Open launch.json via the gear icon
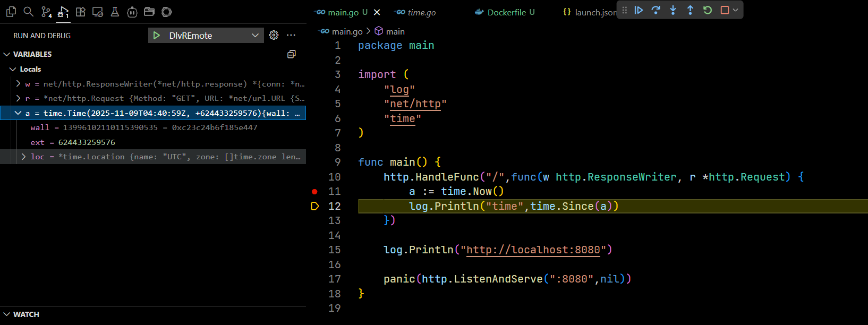Screen dimensions: 868x325 tap(274, 35)
